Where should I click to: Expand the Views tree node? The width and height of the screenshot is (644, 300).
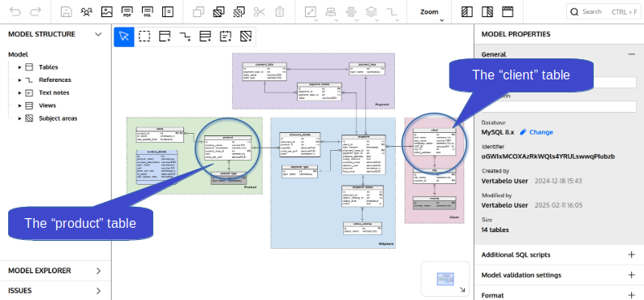[x=19, y=105]
